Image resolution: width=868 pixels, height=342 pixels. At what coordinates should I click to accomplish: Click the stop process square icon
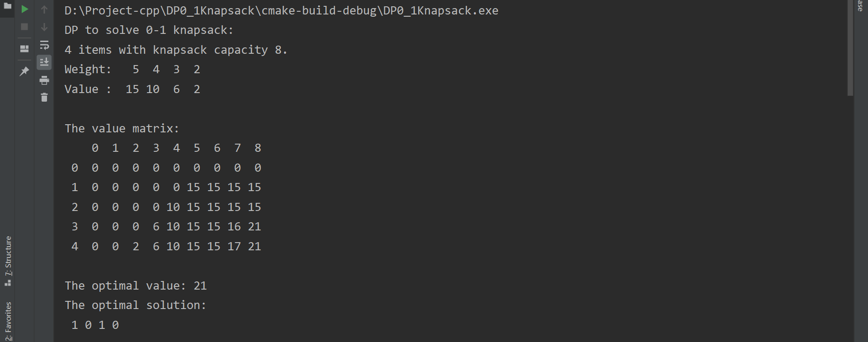pos(25,27)
